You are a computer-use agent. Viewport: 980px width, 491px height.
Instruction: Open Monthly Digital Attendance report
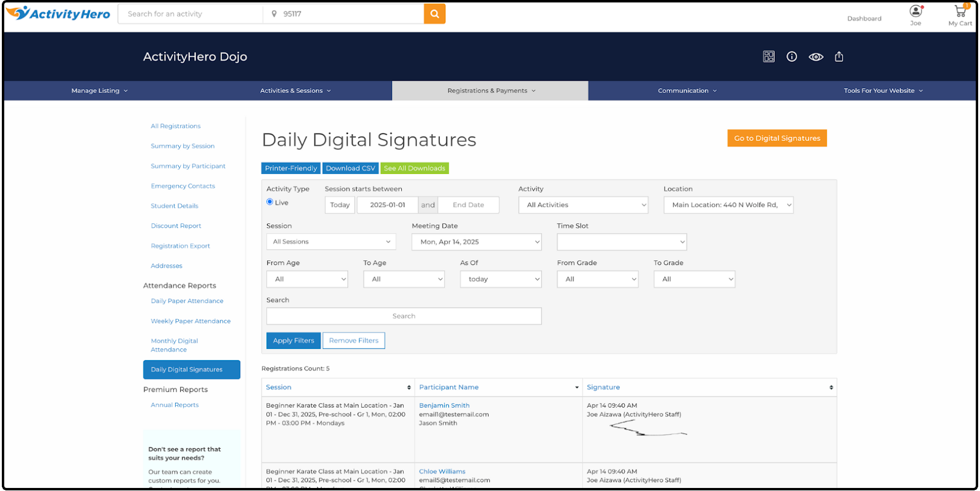175,345
